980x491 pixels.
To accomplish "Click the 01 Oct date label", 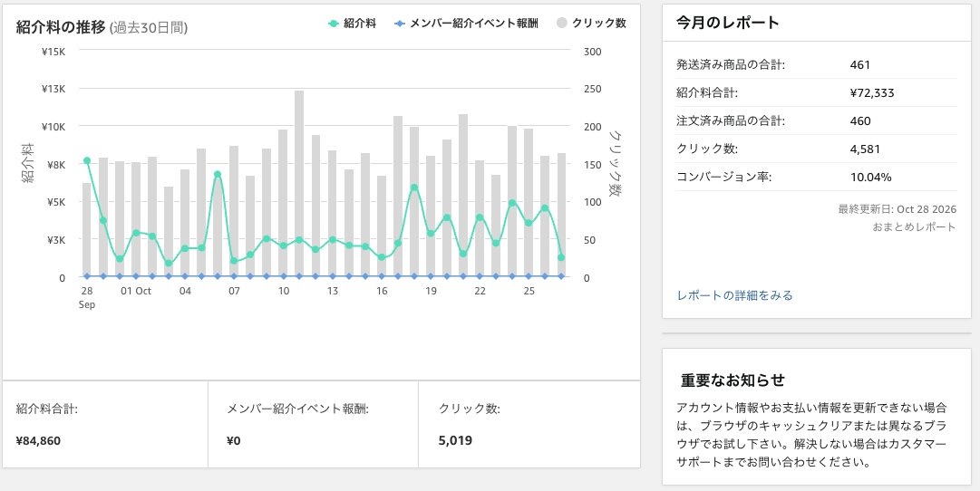I will tap(136, 291).
